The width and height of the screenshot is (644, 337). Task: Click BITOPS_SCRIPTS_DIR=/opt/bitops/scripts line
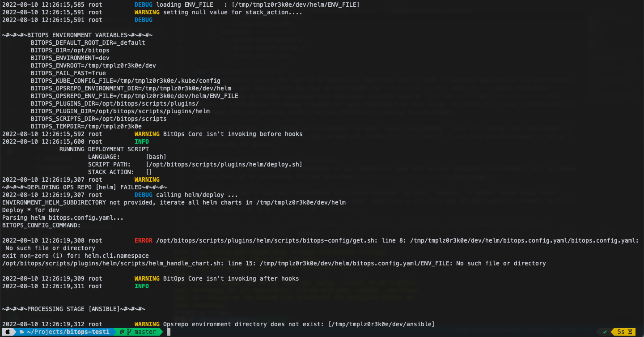click(x=99, y=119)
